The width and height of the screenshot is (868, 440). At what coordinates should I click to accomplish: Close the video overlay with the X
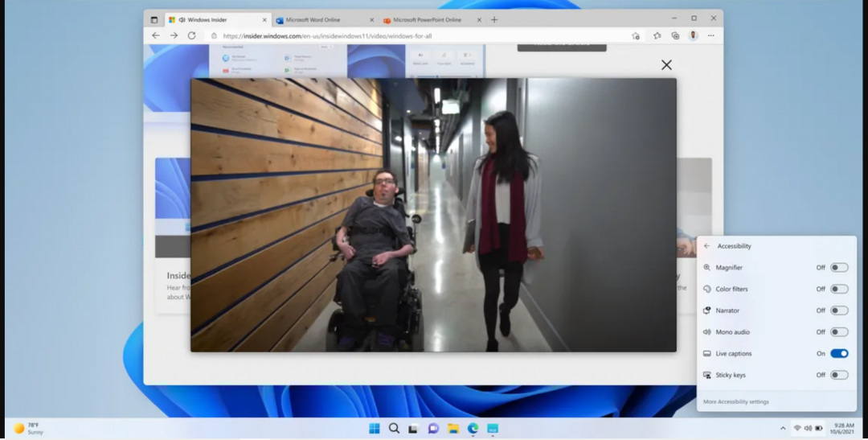point(666,65)
